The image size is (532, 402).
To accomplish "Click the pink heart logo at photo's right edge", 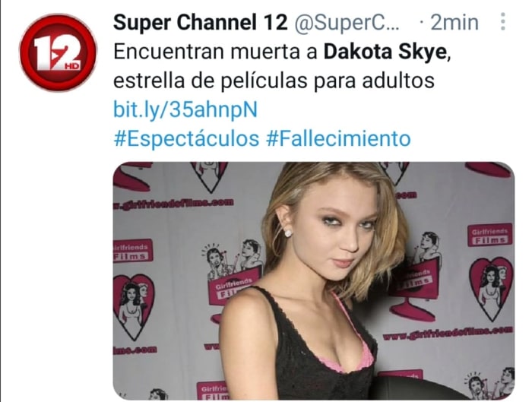I will tap(491, 288).
